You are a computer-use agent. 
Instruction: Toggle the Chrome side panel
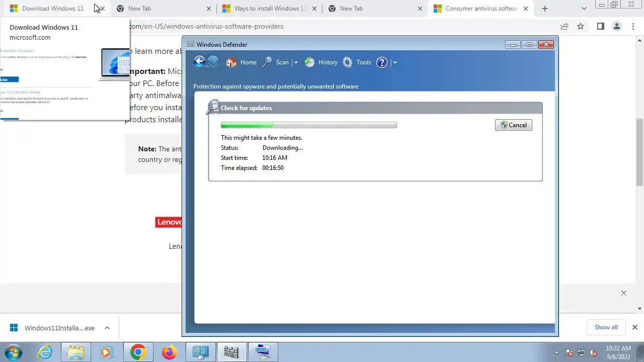coord(600,26)
